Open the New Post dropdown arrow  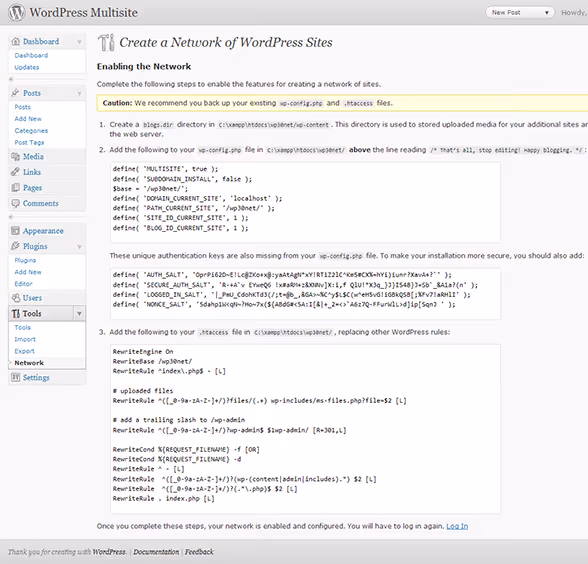coord(547,13)
